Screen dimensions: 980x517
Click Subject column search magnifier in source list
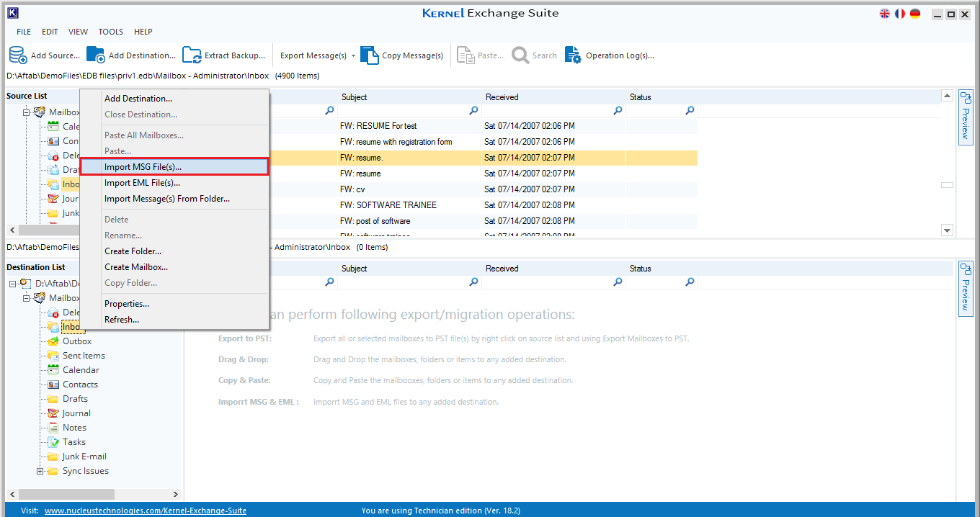coord(473,111)
